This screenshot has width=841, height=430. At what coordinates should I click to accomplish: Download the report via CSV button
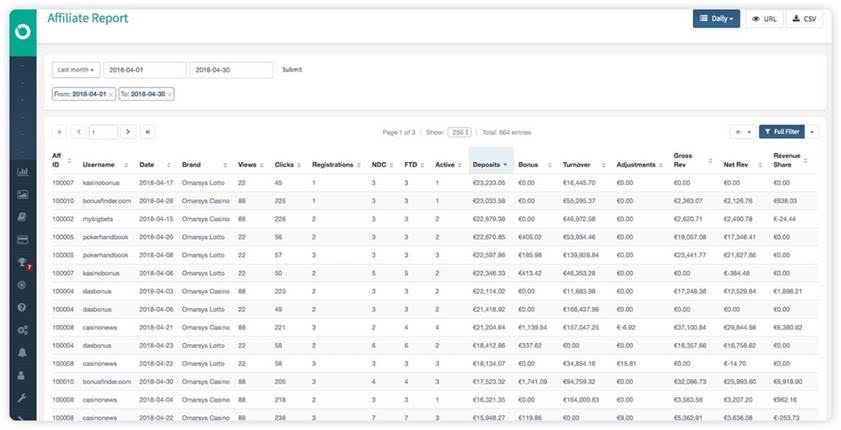[805, 19]
